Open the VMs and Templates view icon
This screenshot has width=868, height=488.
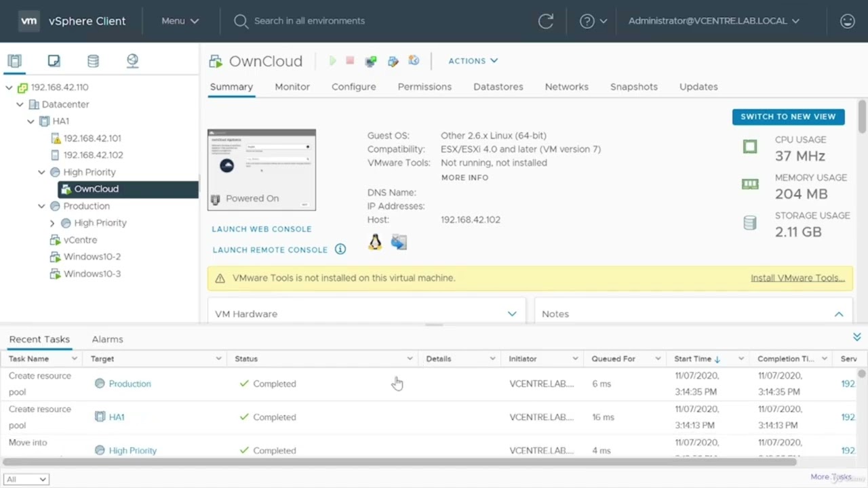tap(54, 61)
